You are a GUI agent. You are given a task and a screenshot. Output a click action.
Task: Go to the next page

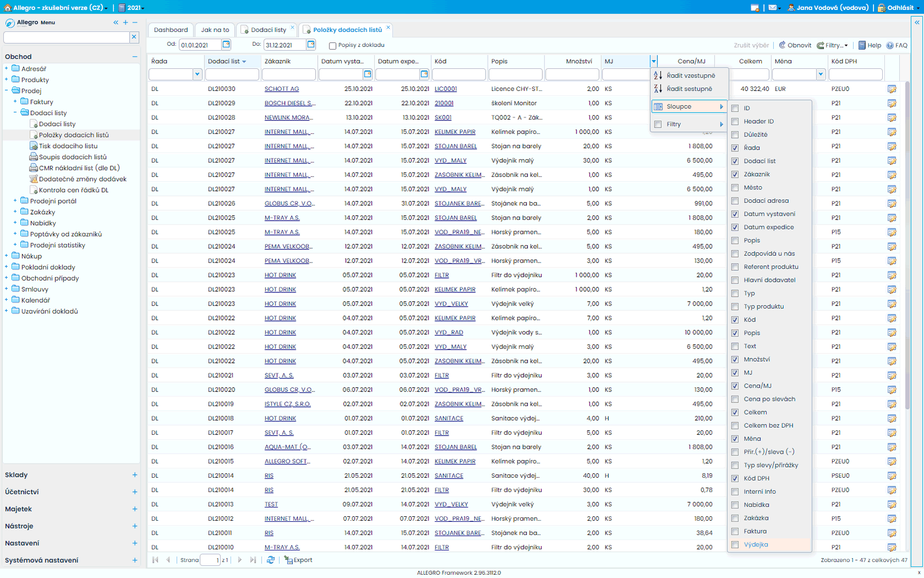tap(239, 560)
